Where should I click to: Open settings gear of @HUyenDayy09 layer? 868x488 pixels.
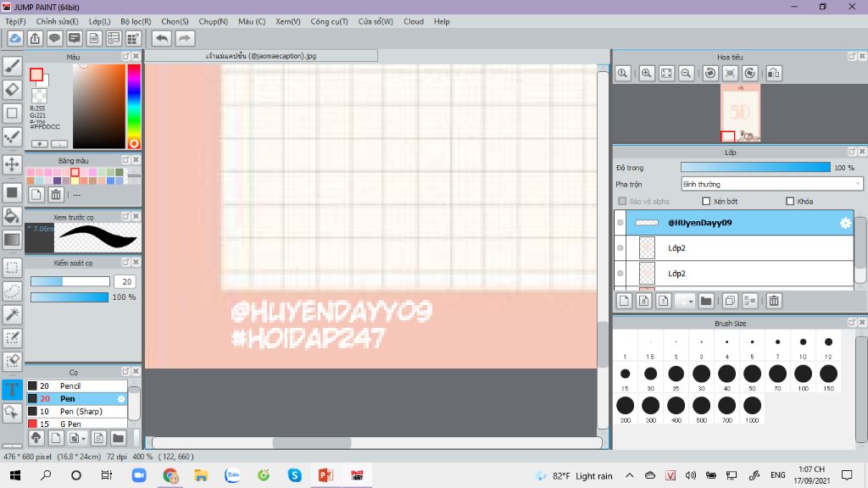tap(844, 223)
